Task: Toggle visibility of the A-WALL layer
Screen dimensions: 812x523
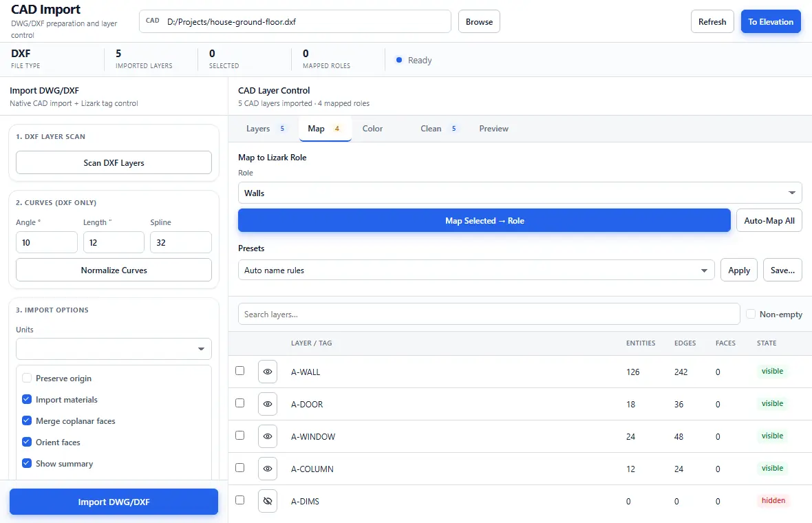Action: point(267,372)
